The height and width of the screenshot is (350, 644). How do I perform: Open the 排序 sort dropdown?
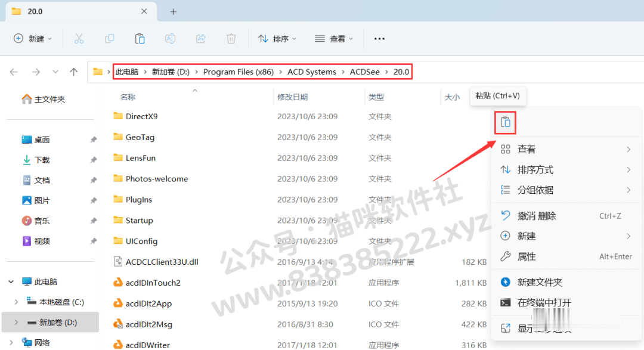tap(277, 39)
